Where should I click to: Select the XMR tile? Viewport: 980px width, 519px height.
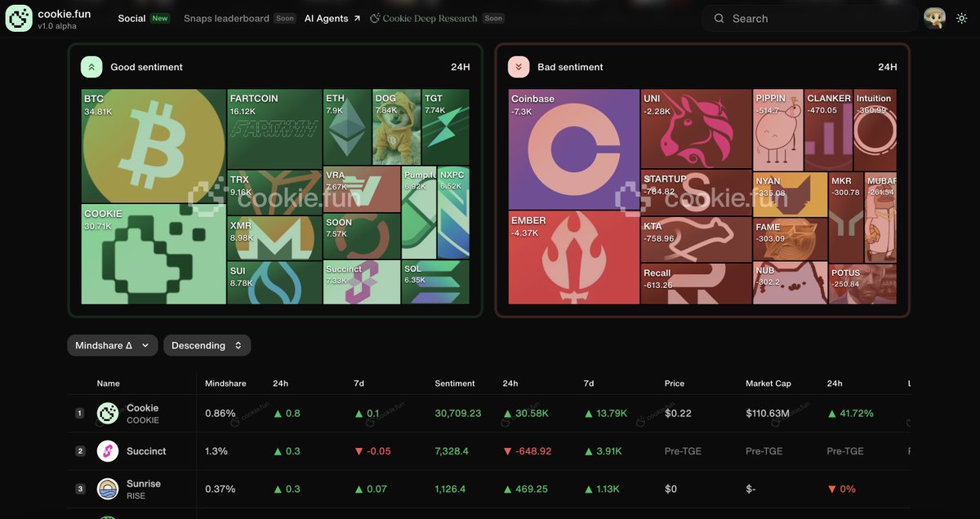click(274, 238)
